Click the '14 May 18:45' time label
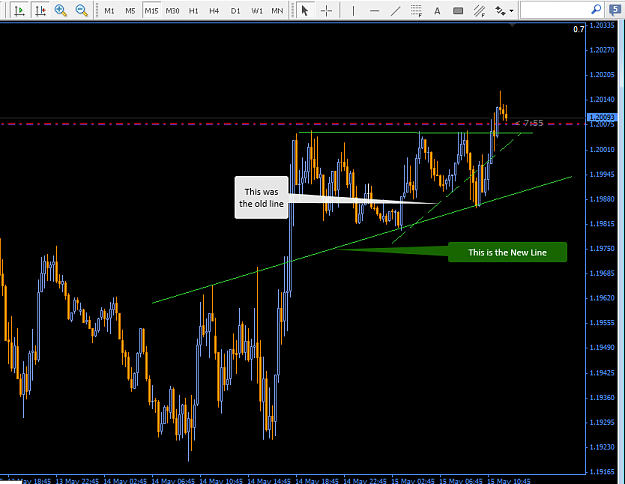Screen dimensions: 625x484 click(x=317, y=481)
